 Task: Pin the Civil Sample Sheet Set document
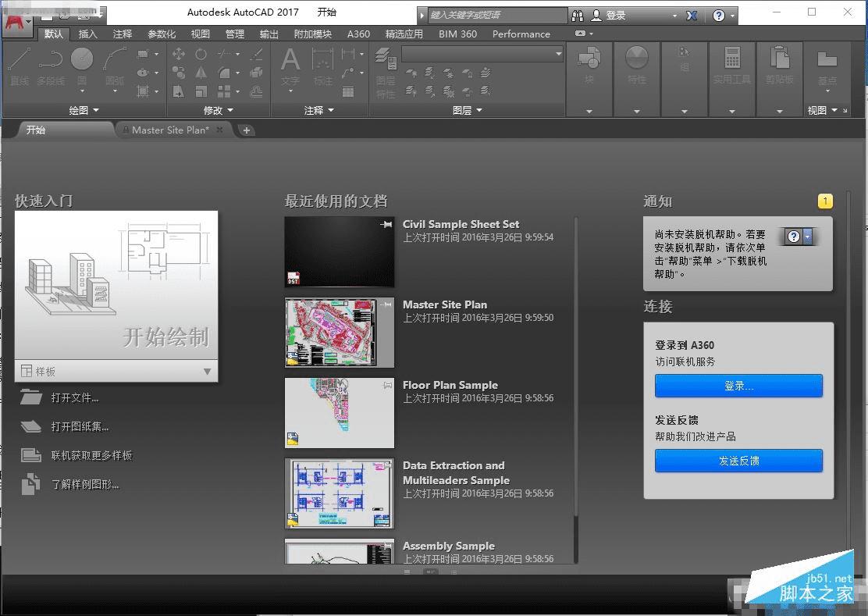coord(386,225)
